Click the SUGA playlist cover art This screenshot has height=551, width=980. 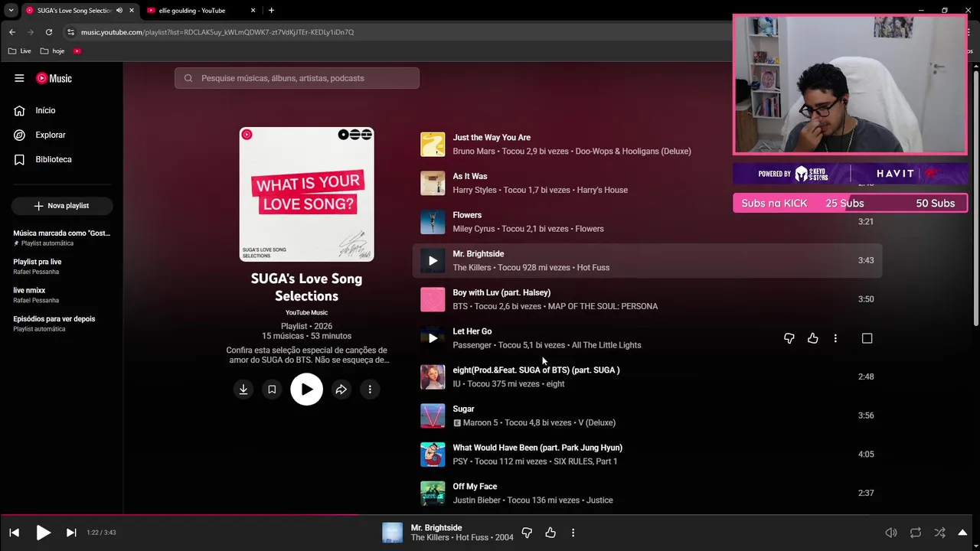(x=306, y=194)
